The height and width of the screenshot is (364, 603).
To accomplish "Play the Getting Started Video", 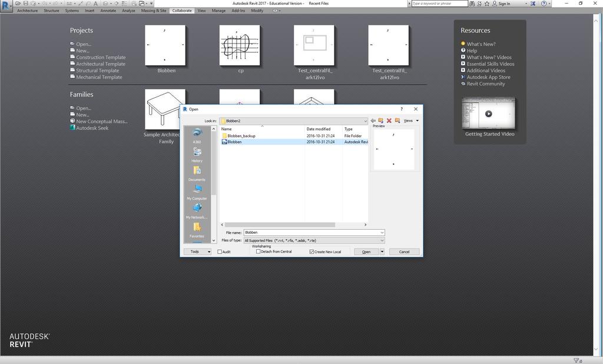I will [488, 114].
